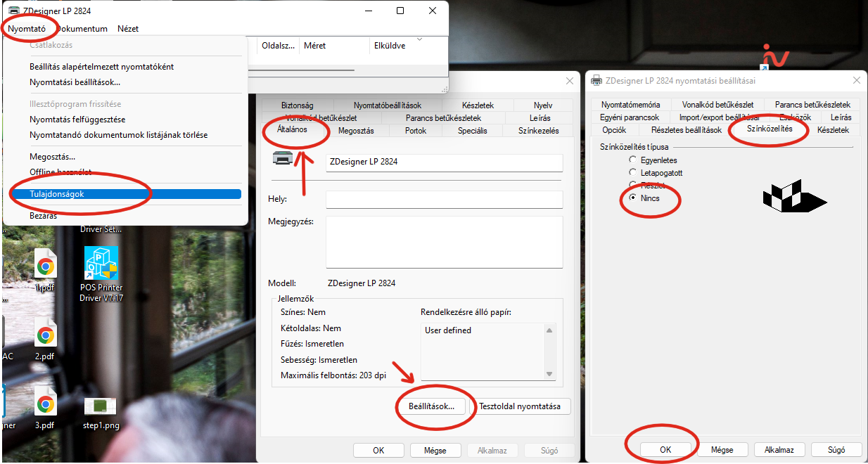868x464 pixels.
Task: Close the printer properties dialog with the X
Action: [568, 82]
